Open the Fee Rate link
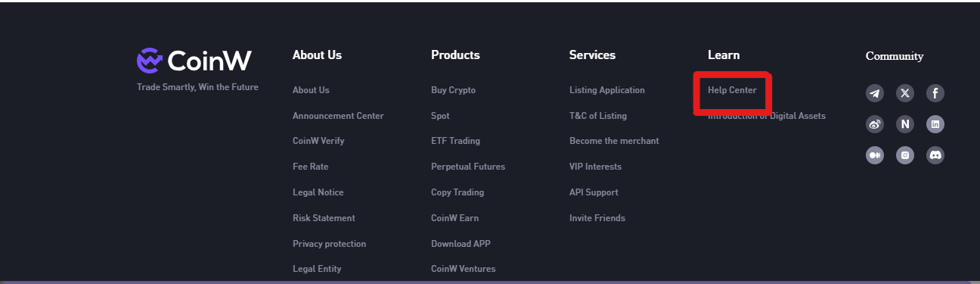 pyautogui.click(x=311, y=167)
